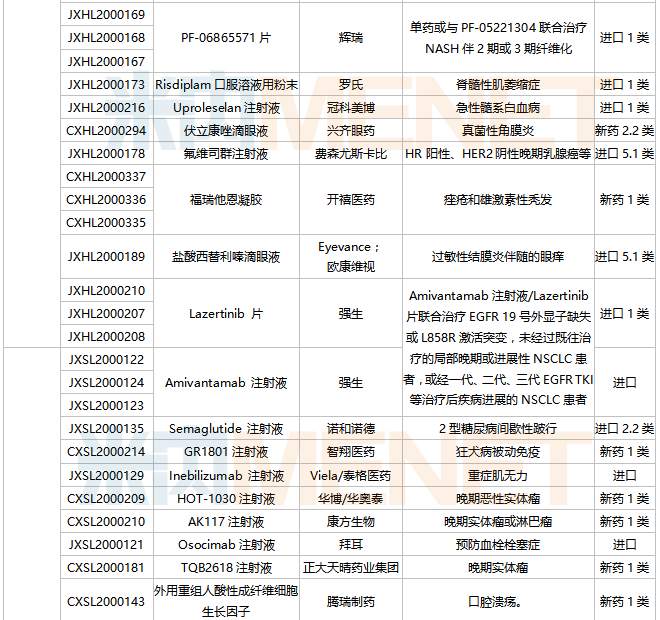
Task: Select indication 2 型糖尿病间歇性跛行
Action: (x=498, y=429)
